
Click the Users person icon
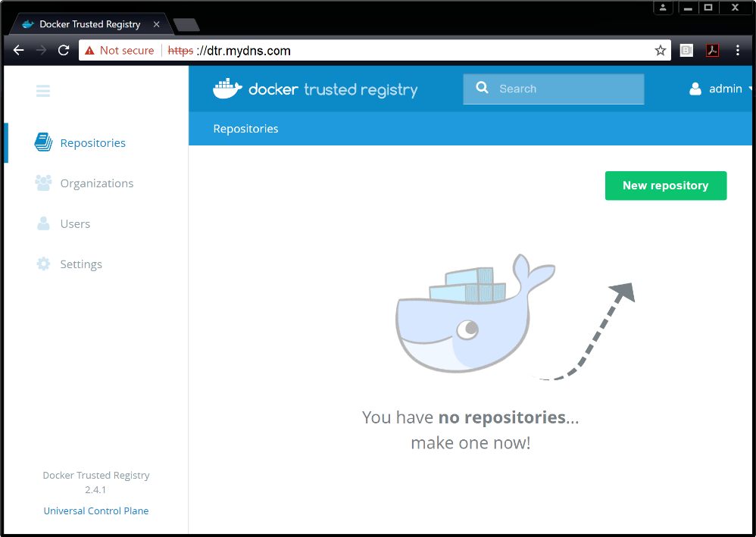click(x=43, y=223)
